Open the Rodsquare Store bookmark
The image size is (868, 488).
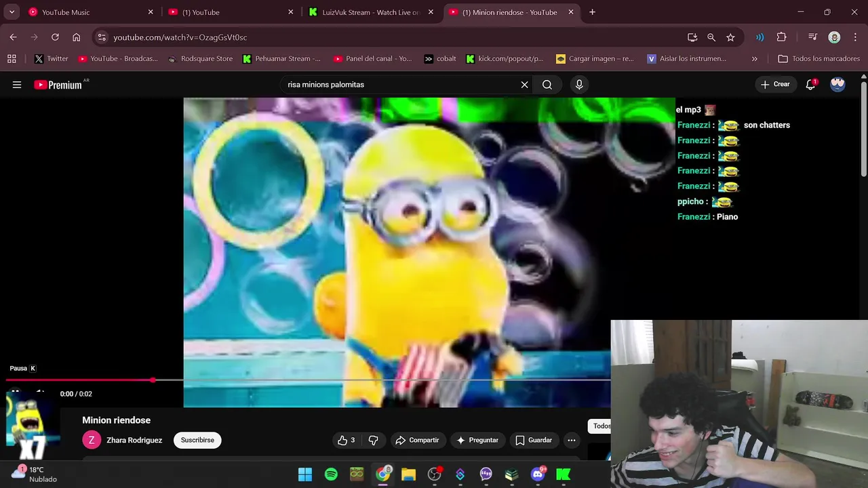[200, 59]
